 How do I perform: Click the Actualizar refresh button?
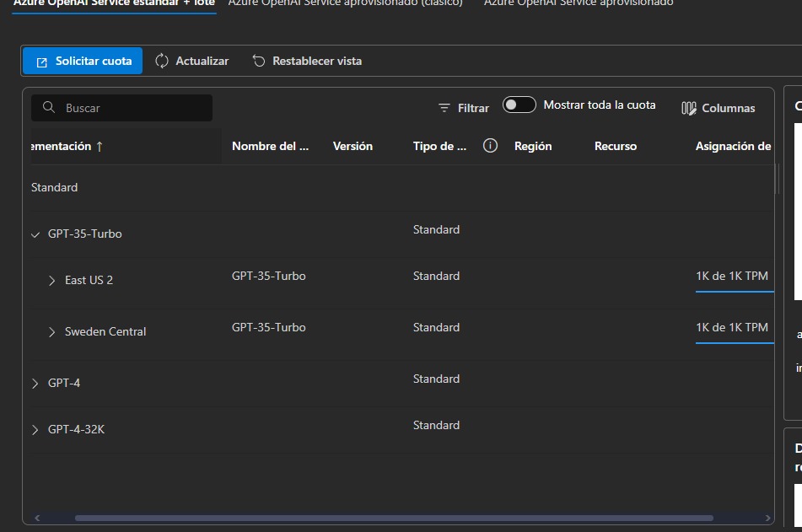(191, 61)
